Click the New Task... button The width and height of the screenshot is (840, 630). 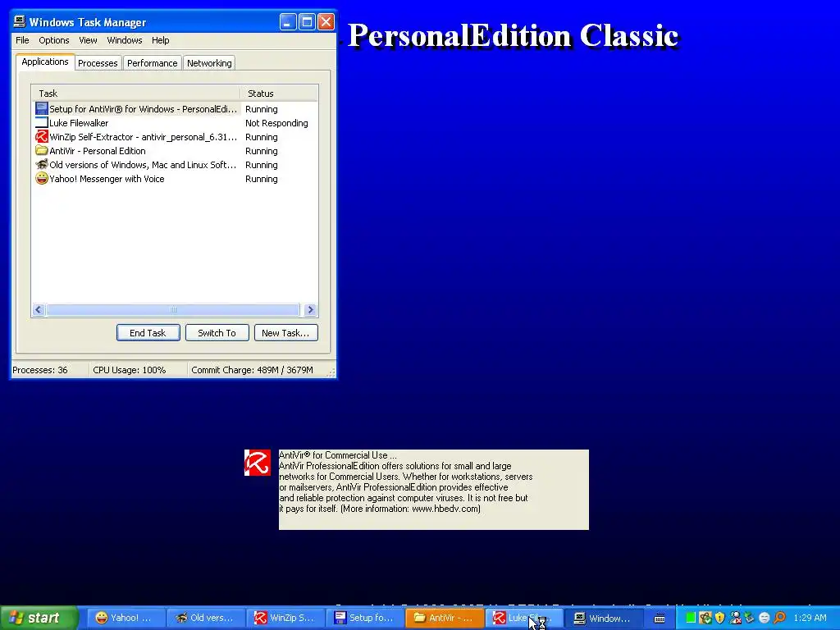tap(285, 333)
